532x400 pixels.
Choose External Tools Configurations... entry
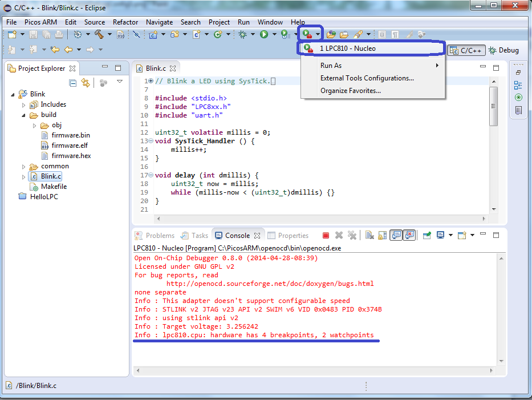(373, 78)
